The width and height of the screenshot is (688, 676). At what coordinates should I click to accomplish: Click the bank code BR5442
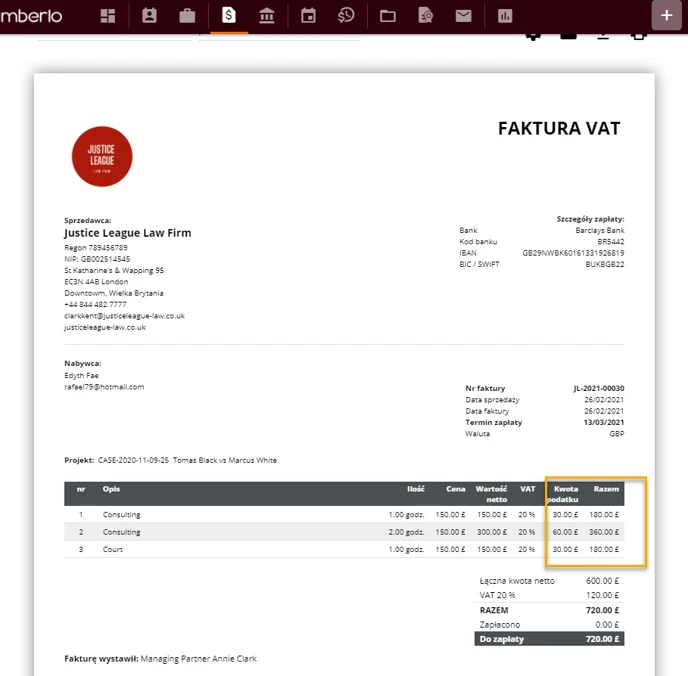click(x=611, y=242)
